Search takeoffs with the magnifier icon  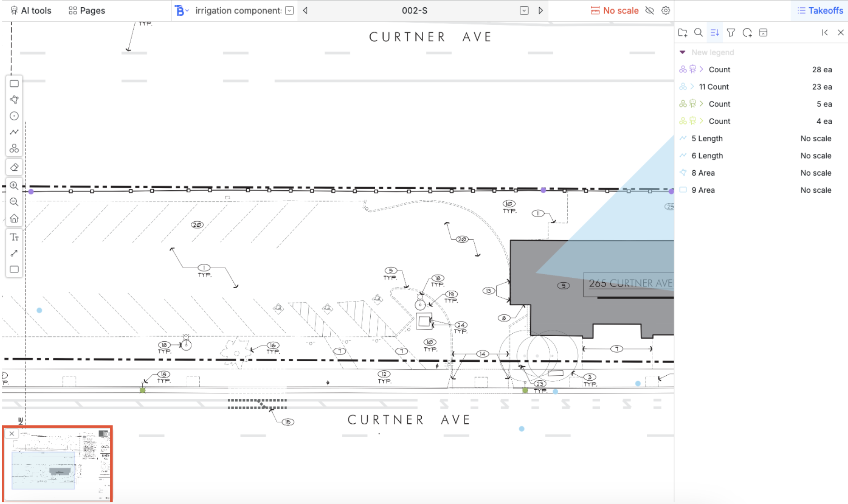click(698, 33)
